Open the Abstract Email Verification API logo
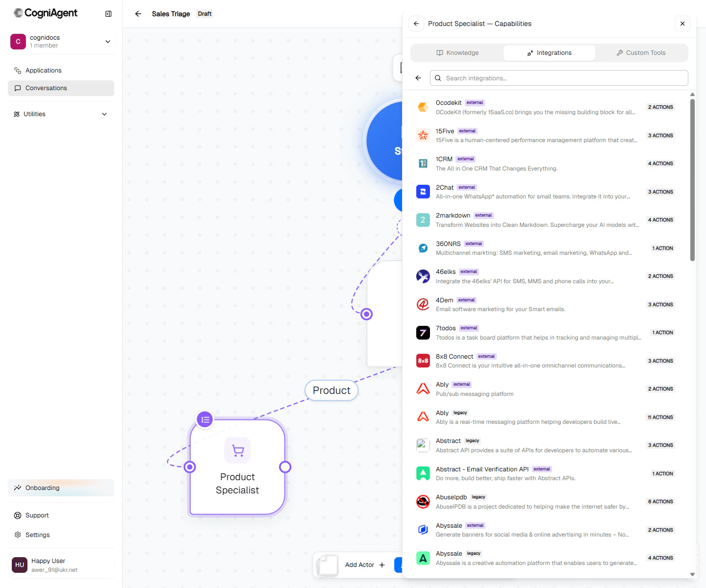706x588 pixels. (423, 473)
